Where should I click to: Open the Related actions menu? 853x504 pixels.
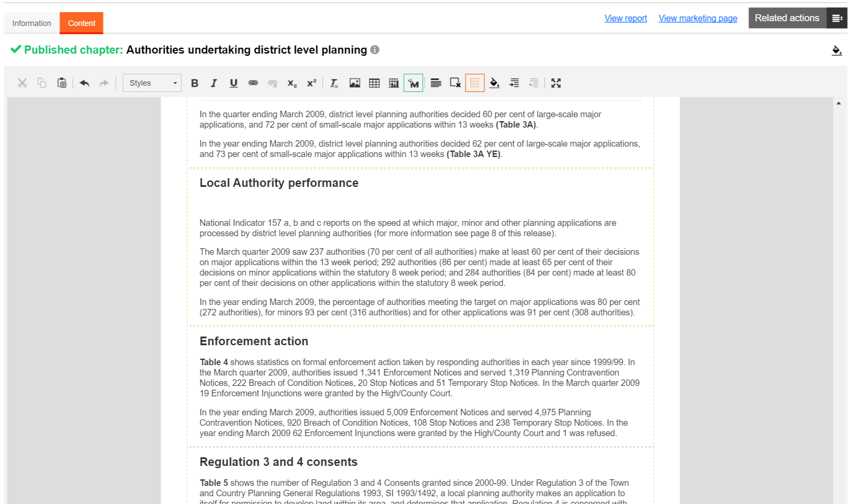[x=787, y=18]
